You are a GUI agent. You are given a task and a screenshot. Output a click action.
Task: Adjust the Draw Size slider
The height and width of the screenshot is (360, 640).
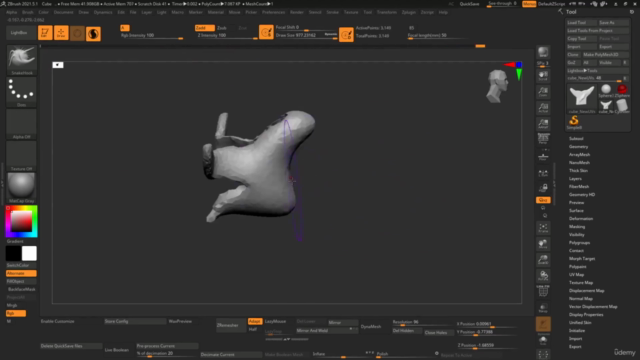pyautogui.click(x=306, y=36)
